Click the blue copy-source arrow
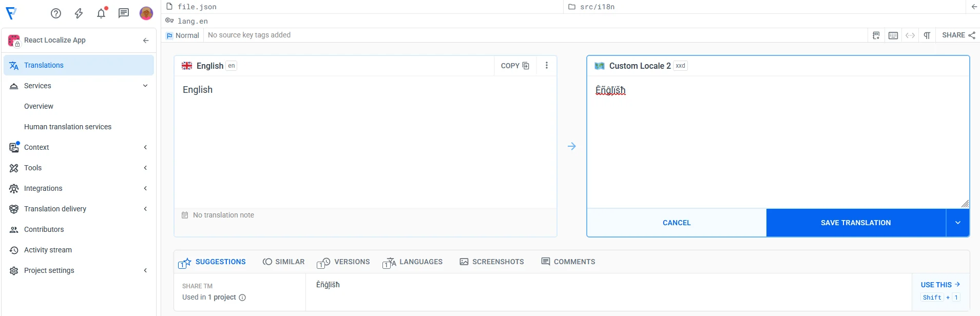The width and height of the screenshot is (980, 316). tap(572, 146)
